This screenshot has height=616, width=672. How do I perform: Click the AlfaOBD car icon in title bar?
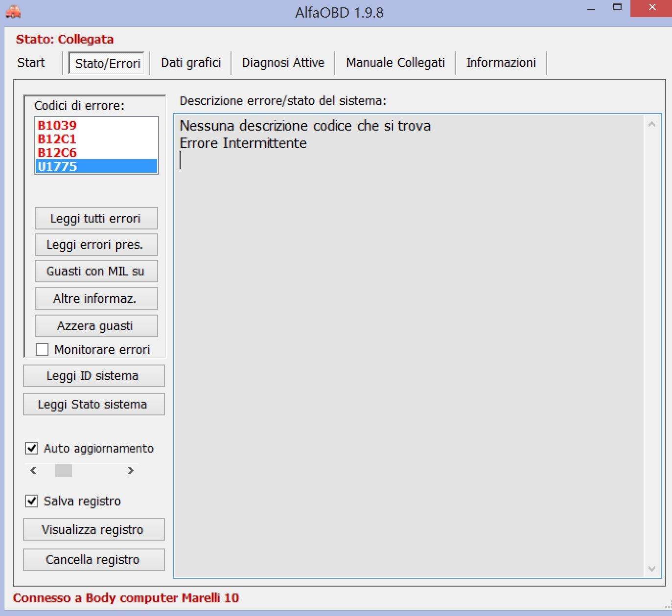pyautogui.click(x=13, y=11)
